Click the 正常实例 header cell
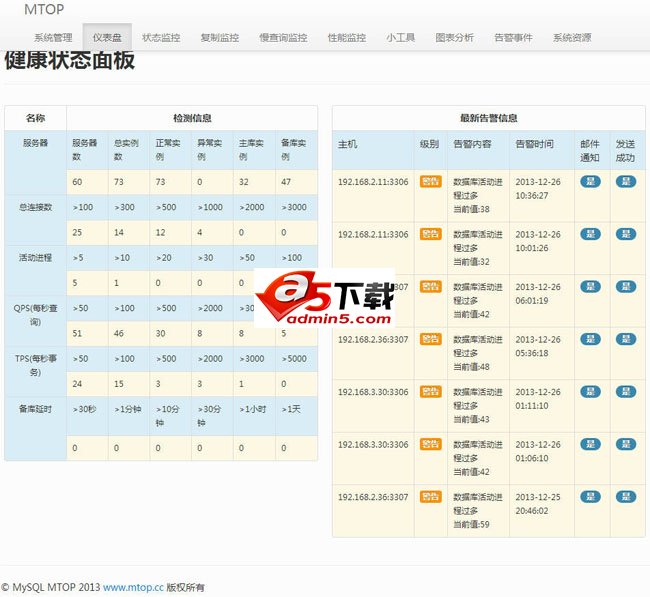The height and width of the screenshot is (597, 650). point(168,150)
